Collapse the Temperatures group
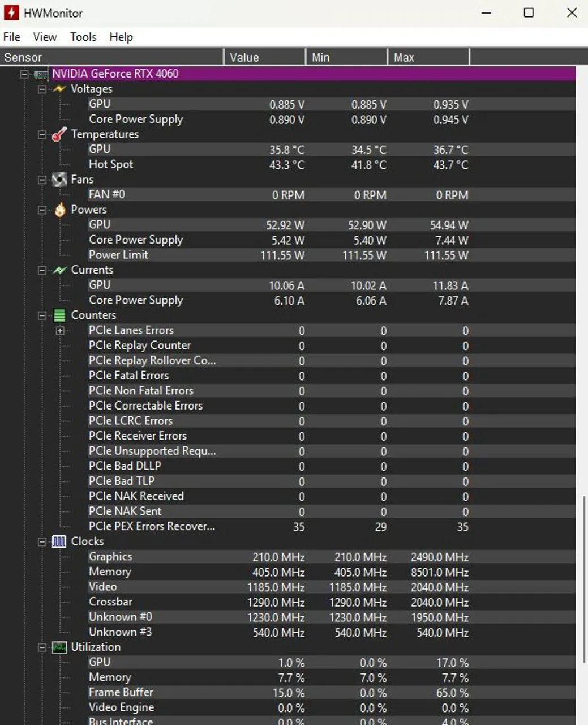588x725 pixels. 42,134
